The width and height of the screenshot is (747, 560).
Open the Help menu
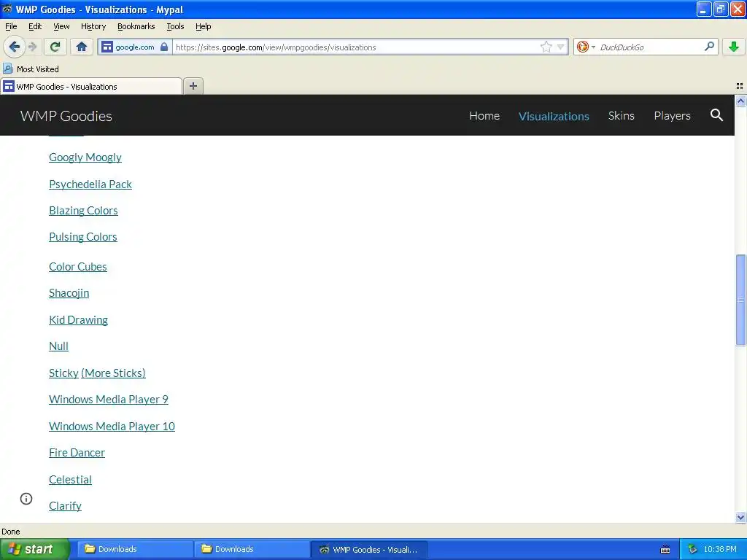(203, 26)
